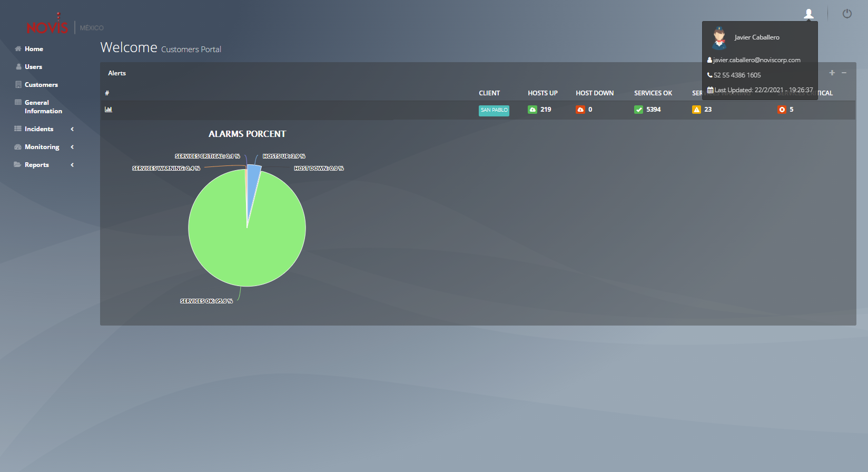This screenshot has width=868, height=472.
Task: Expand the Alerts panel with plus icon
Action: [832, 73]
